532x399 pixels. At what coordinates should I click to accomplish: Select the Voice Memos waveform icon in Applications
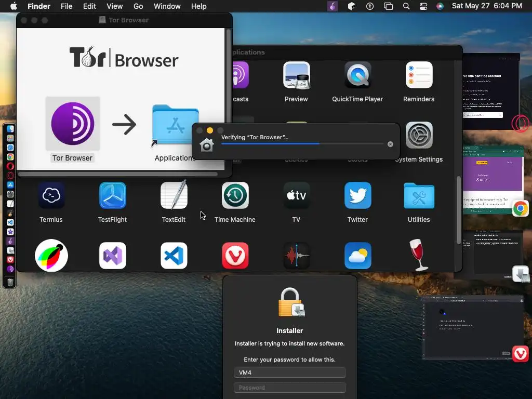tap(296, 256)
